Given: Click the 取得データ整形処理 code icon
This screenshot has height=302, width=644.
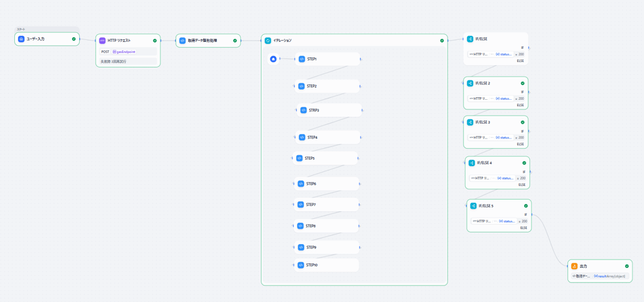Looking at the screenshot, I should tap(182, 41).
